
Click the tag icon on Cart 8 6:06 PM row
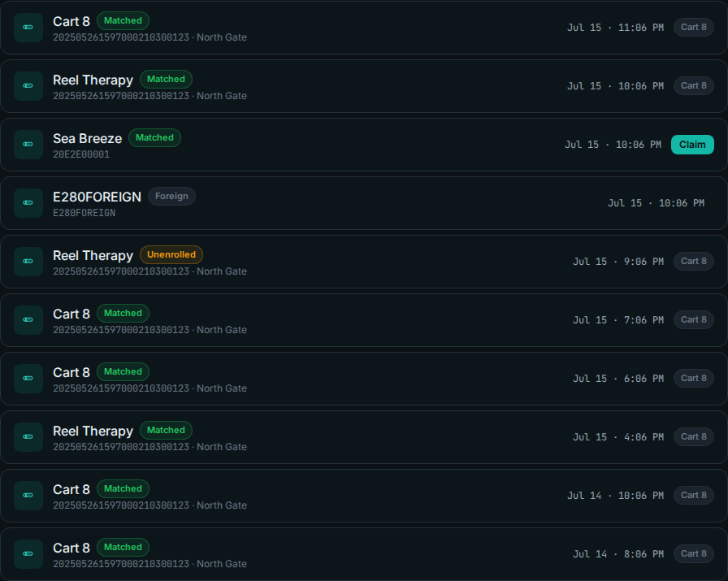coord(28,379)
